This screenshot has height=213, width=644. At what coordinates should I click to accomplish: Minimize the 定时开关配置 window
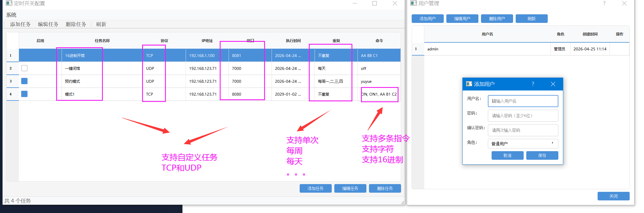pyautogui.click(x=355, y=3)
